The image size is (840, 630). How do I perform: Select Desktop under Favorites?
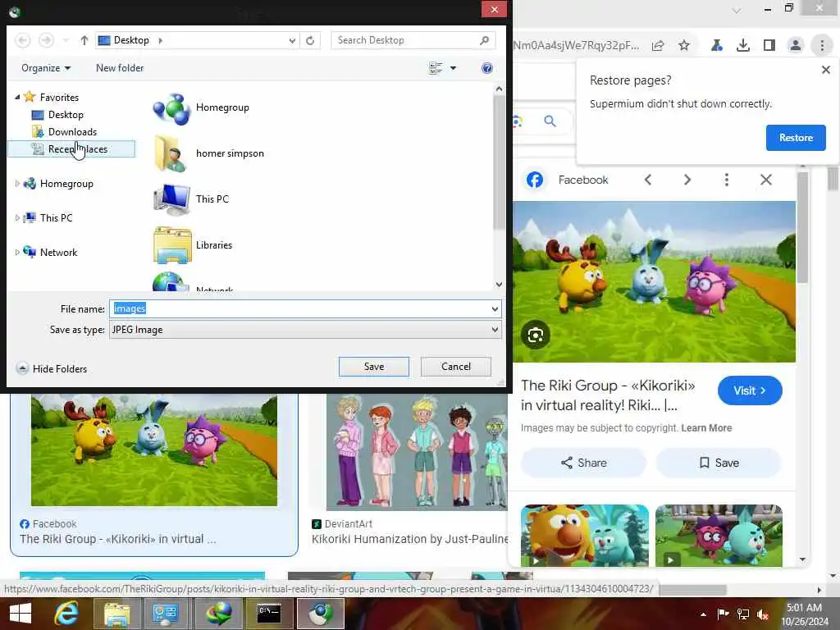pos(66,115)
